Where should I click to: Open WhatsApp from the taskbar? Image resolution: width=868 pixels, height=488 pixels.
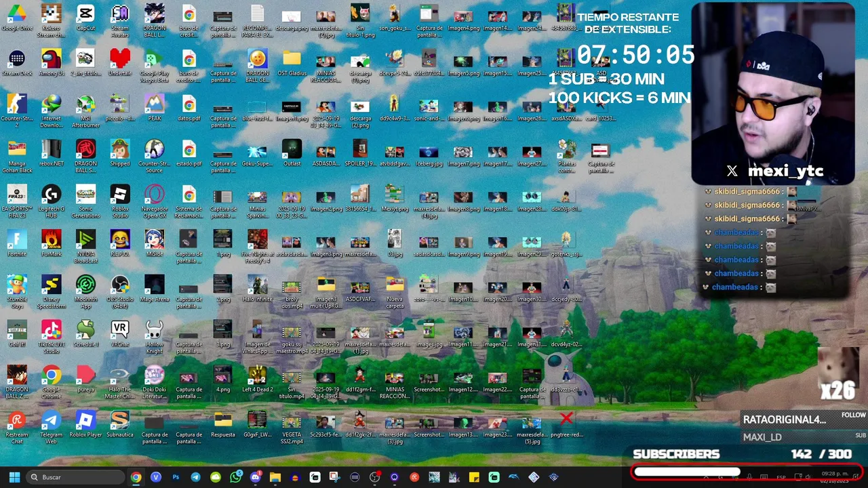click(235, 477)
